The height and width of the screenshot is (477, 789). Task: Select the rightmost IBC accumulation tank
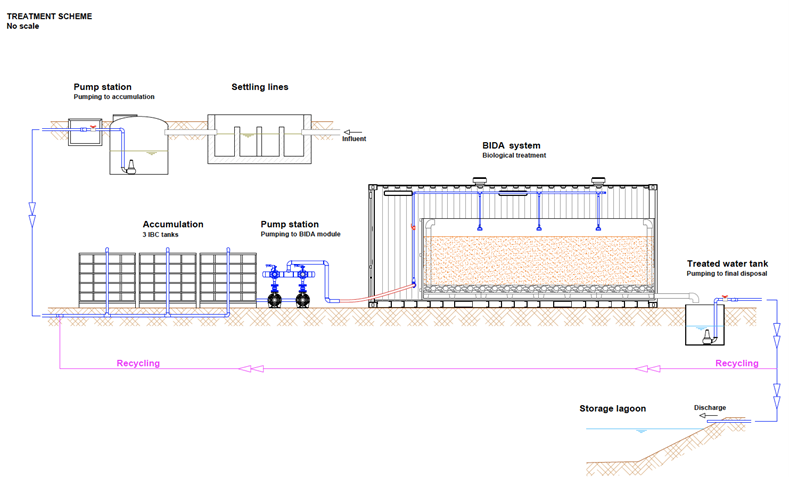coord(226,279)
